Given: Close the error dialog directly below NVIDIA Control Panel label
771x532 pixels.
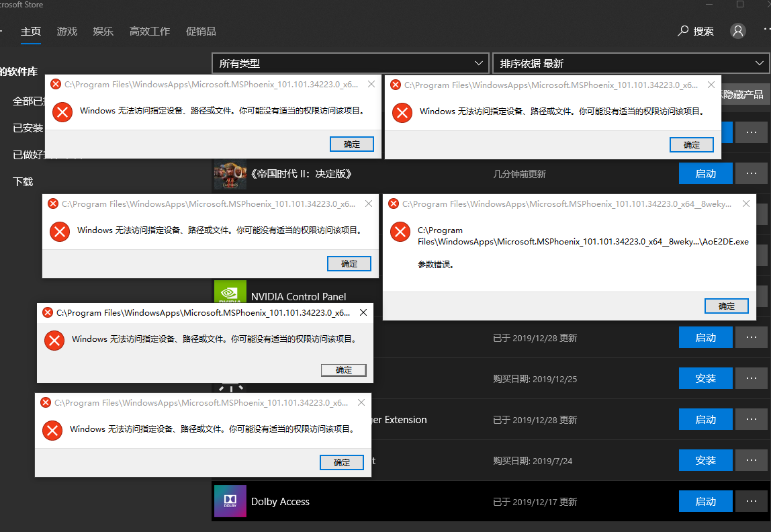Looking at the screenshot, I should [x=363, y=313].
